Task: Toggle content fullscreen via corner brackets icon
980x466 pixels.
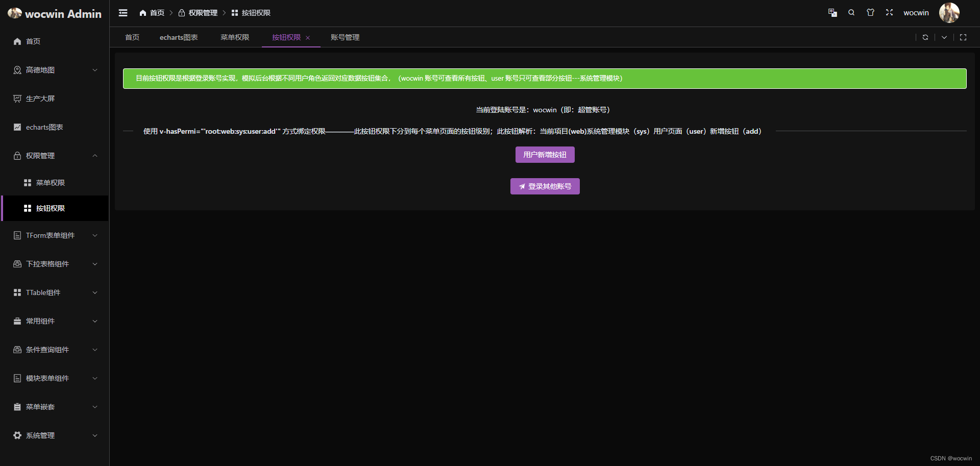Action: pos(964,37)
